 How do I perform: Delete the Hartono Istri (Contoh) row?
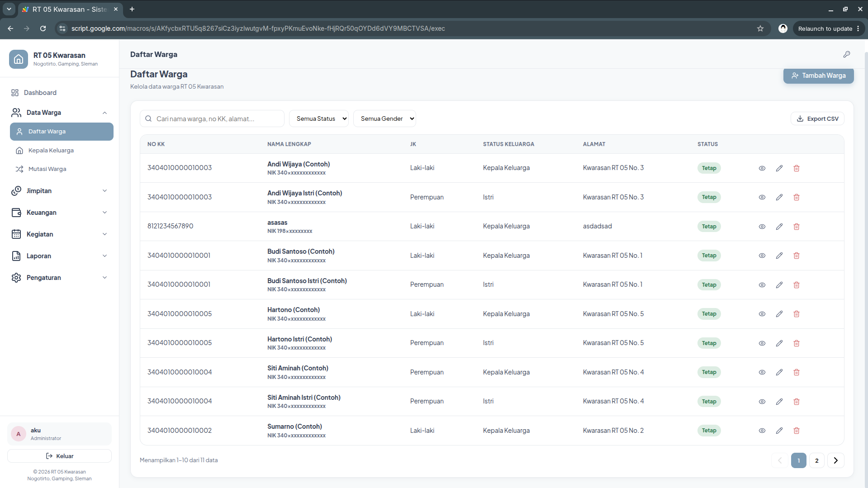796,343
